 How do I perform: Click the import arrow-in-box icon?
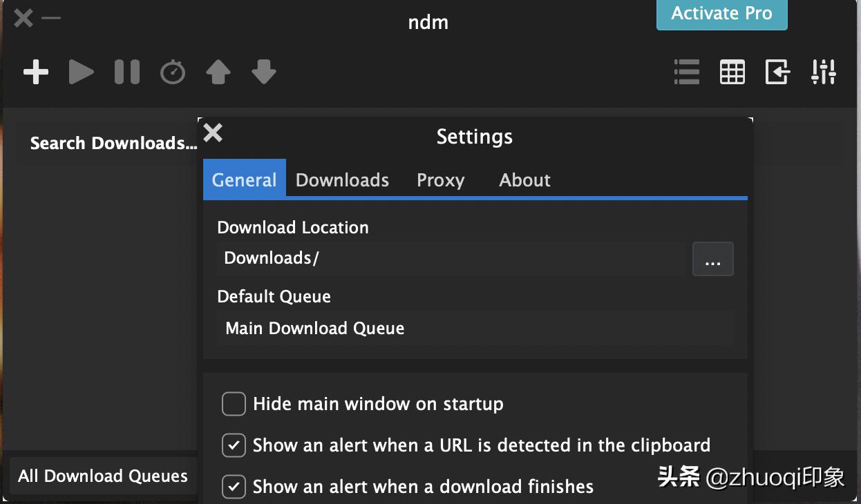[777, 72]
